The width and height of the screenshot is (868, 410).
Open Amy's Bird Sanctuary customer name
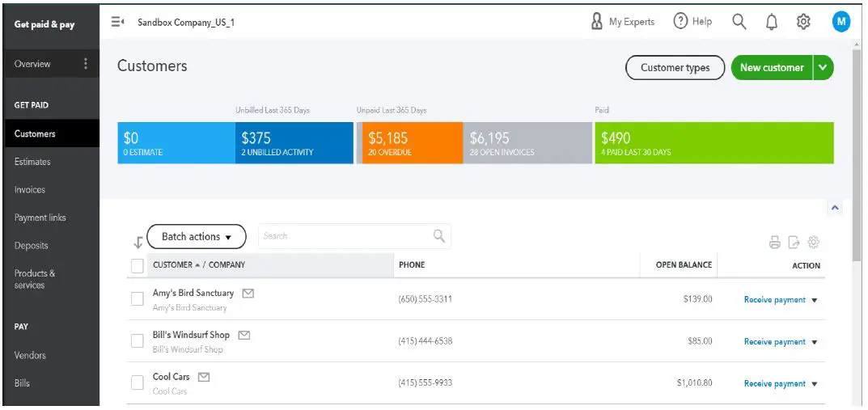pyautogui.click(x=193, y=293)
